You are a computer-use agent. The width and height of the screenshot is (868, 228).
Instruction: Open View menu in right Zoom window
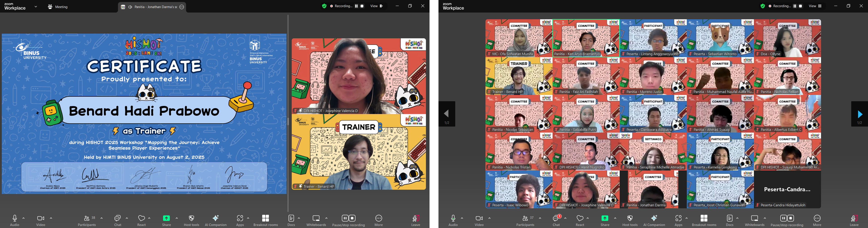coord(815,6)
